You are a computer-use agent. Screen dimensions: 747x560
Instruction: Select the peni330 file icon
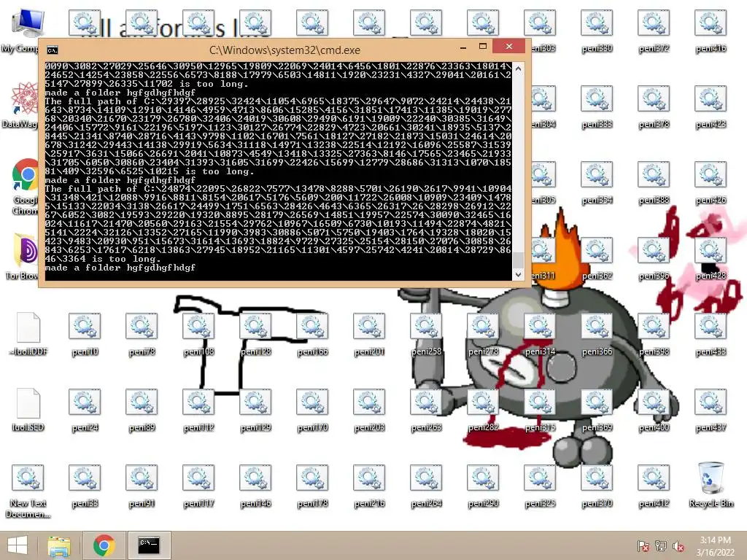click(597, 31)
